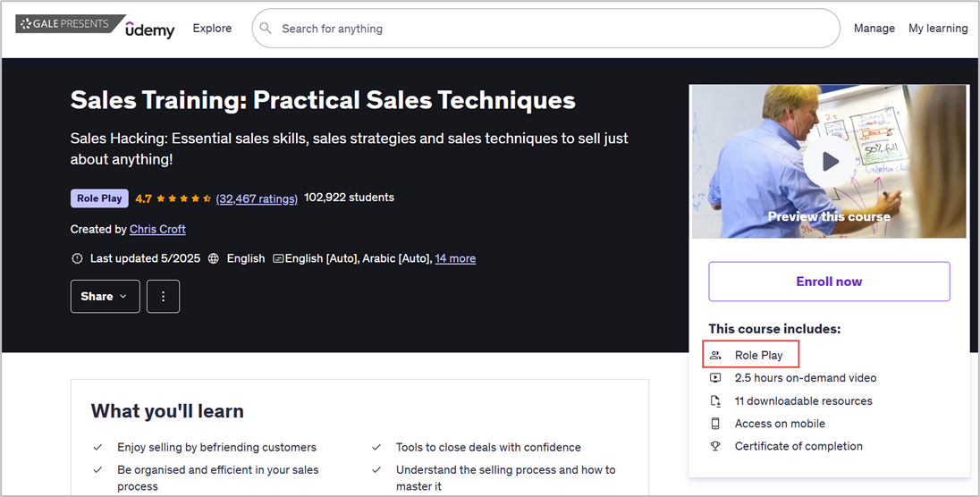
Task: Open the Manage menu
Action: pos(874,28)
